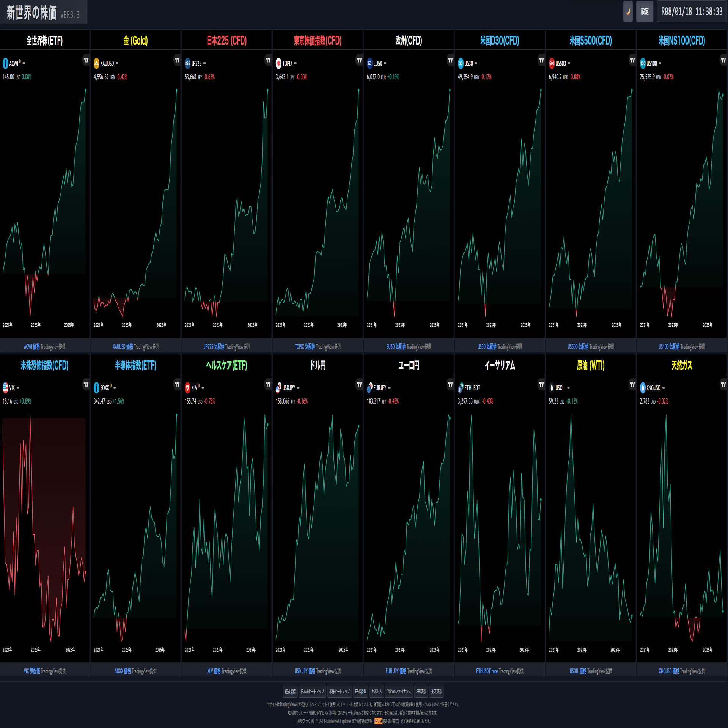Open the 楽天証券 footer link

[x=436, y=692]
